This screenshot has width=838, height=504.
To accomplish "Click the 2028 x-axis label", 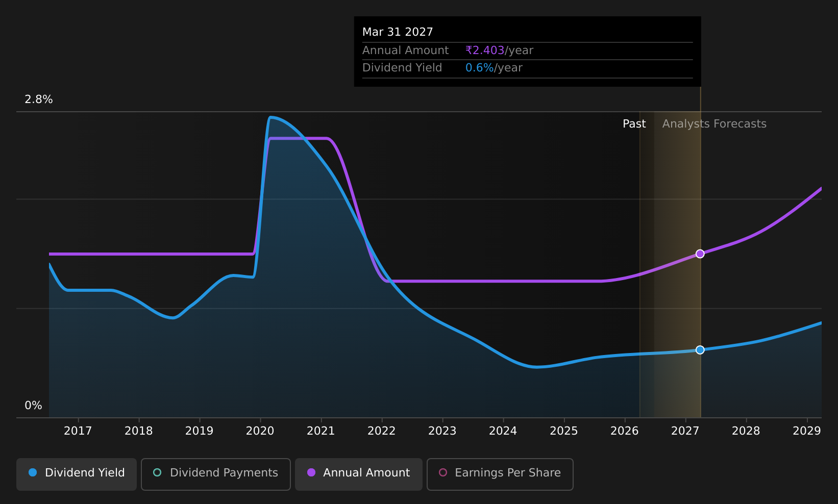I will [746, 431].
